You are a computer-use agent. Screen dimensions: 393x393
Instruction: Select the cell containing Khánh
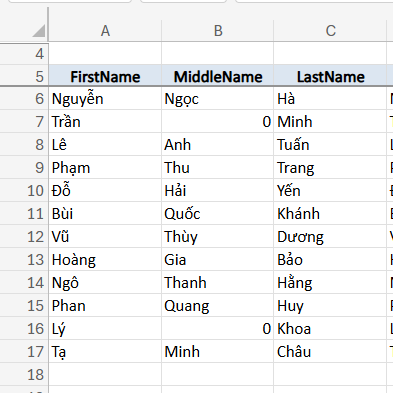click(330, 214)
